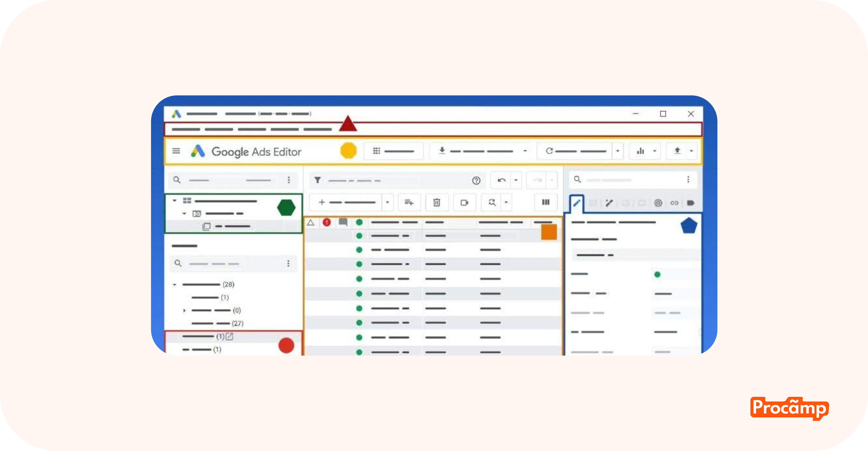Open the dropdown beside the refresh button

tap(618, 151)
